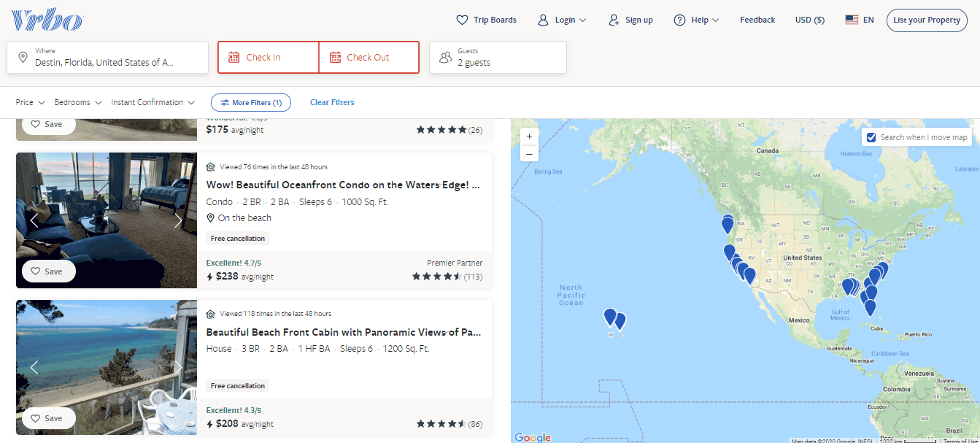Click the Excellent! 4.7/5 rating text
This screenshot has height=443, width=980.
click(234, 263)
